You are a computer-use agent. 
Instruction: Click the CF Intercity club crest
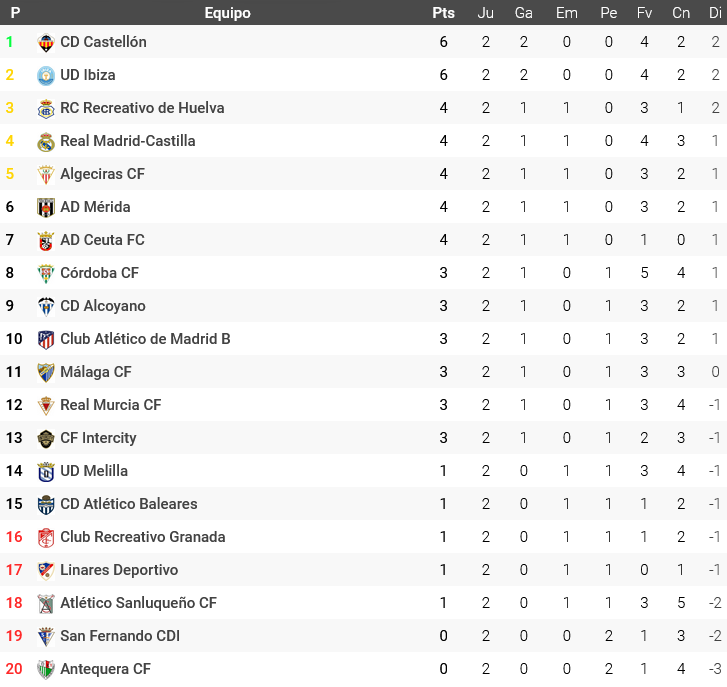pyautogui.click(x=46, y=438)
